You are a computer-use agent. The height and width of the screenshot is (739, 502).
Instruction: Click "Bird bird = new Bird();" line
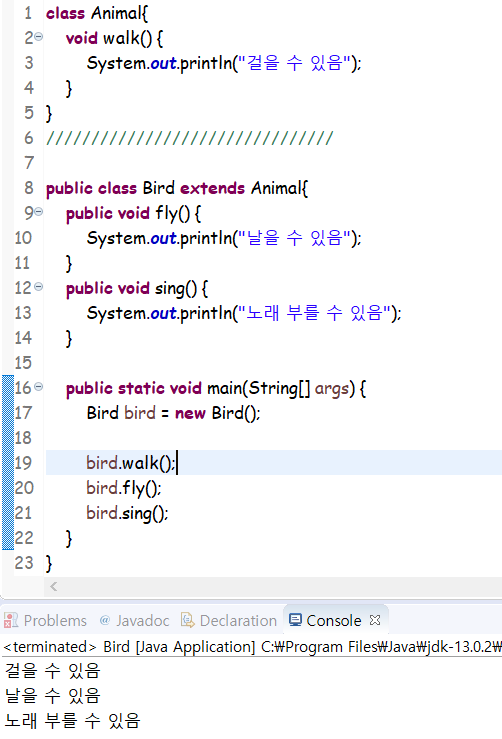173,413
